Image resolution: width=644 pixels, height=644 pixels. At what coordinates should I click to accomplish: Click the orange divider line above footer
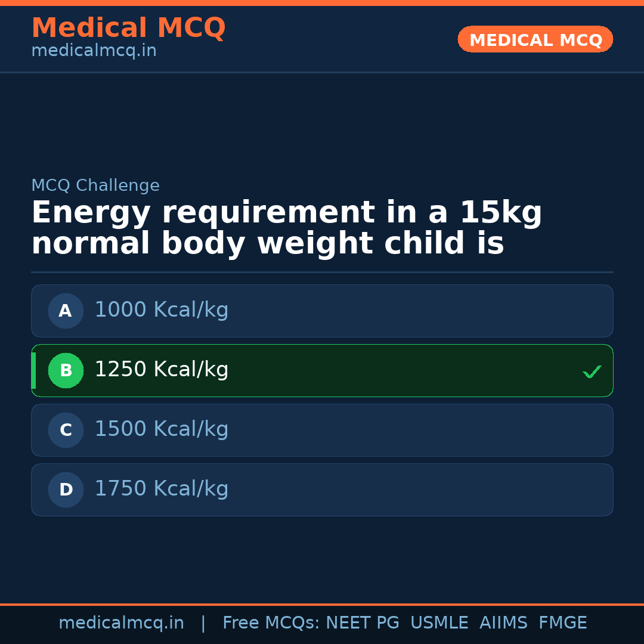(x=322, y=603)
